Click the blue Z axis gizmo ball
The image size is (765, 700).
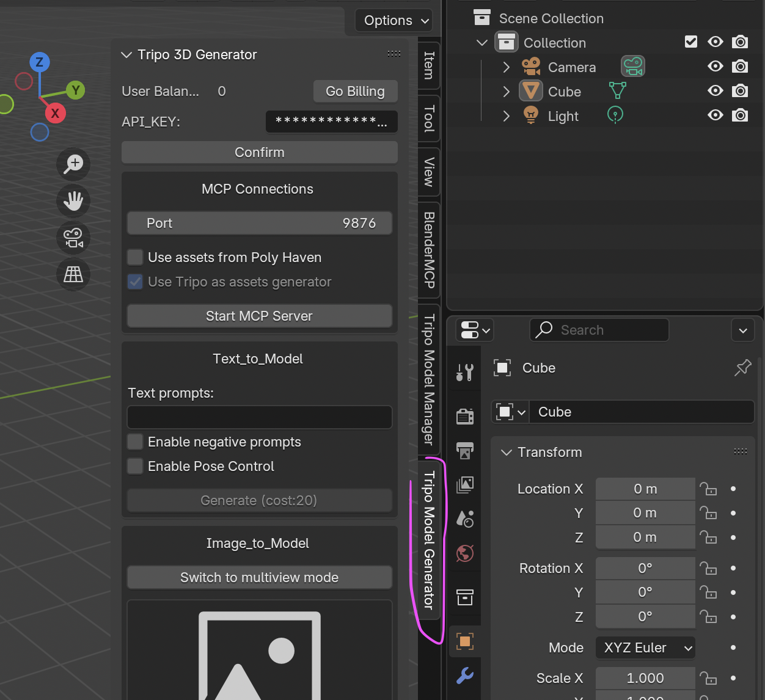pos(40,62)
